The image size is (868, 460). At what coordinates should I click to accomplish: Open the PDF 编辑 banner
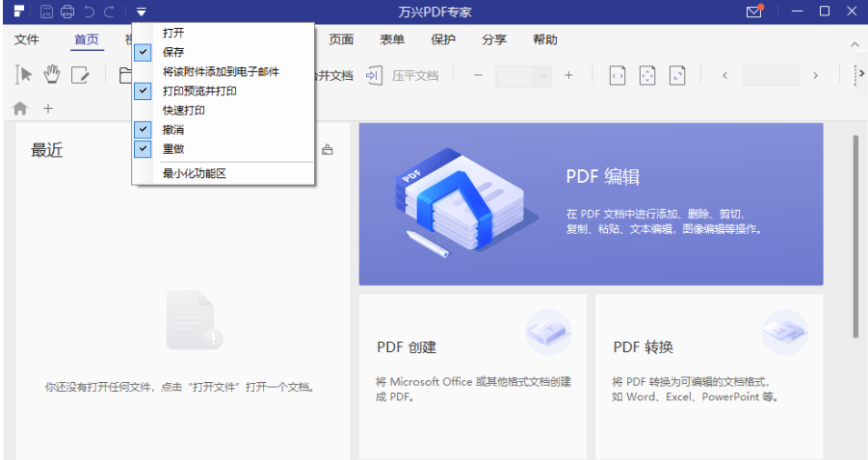[591, 204]
